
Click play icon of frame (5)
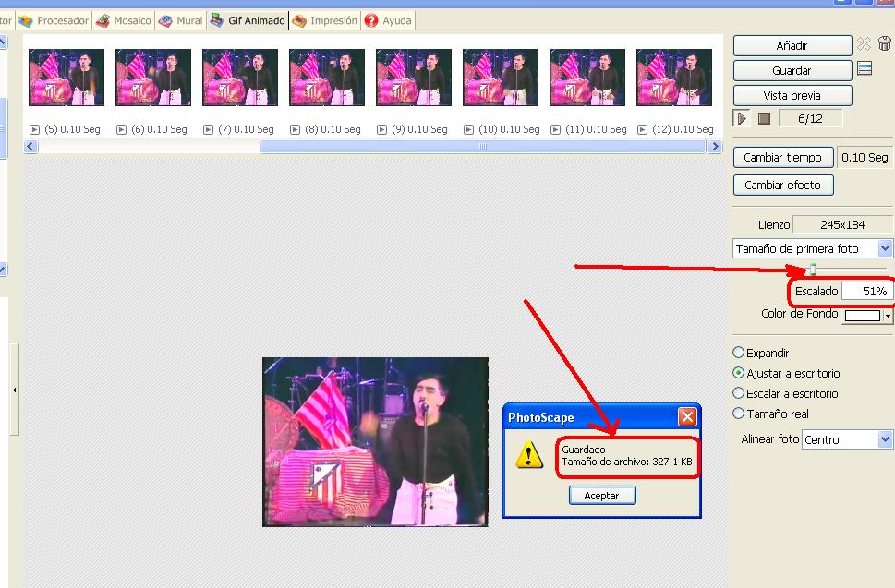35,129
